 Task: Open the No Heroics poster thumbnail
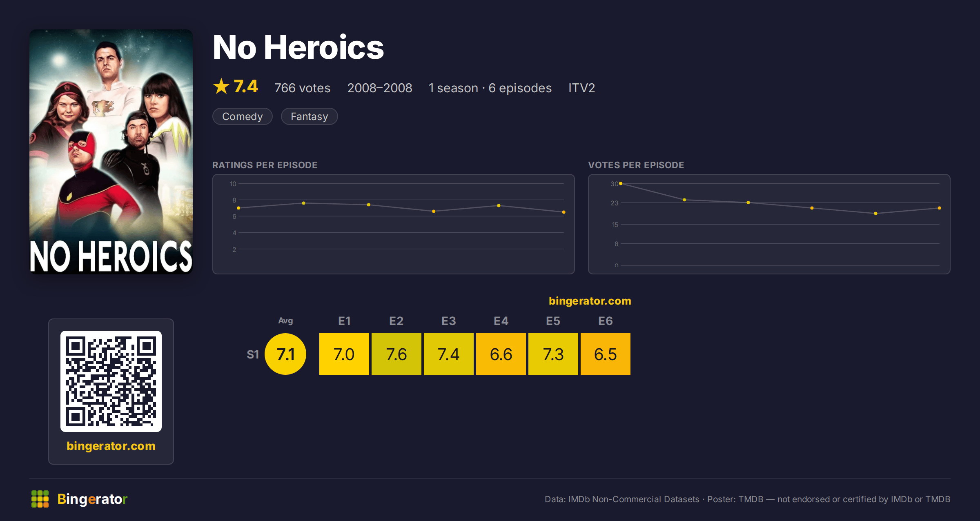tap(111, 151)
